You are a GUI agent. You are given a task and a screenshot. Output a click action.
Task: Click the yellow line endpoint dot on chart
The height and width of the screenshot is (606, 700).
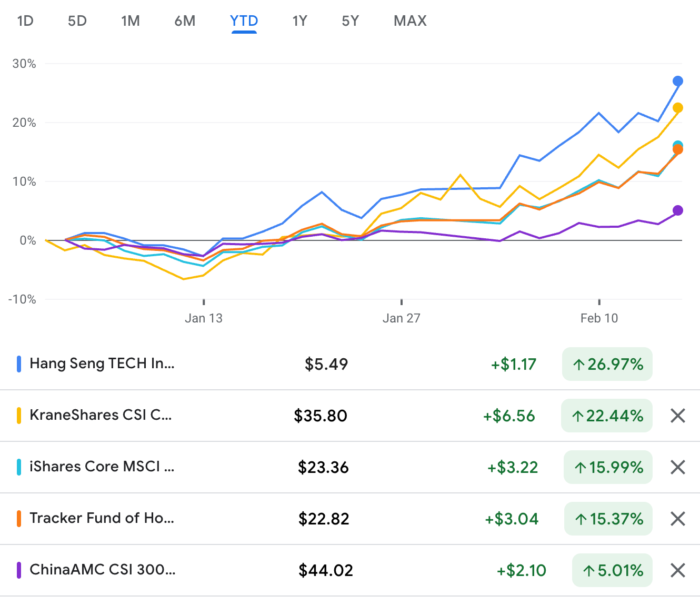pos(678,108)
